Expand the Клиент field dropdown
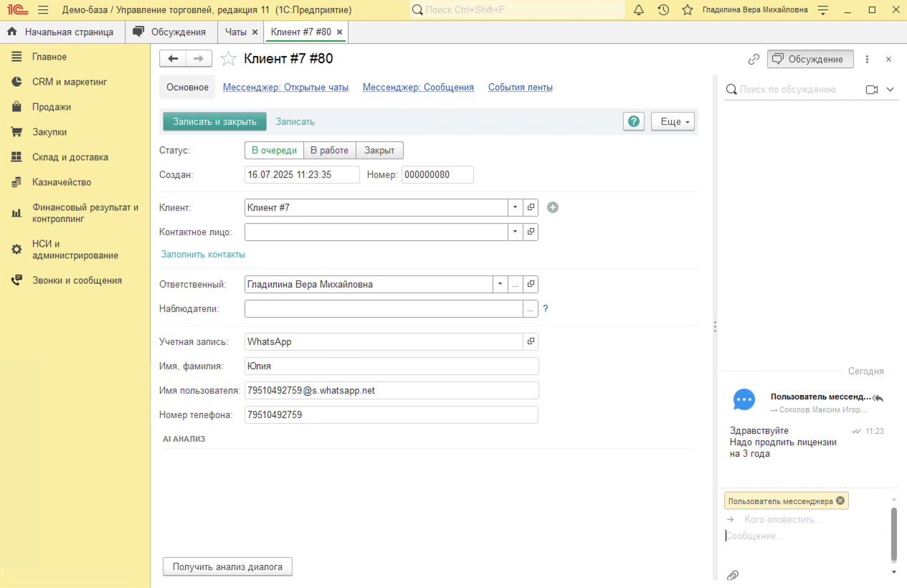Viewport: 907px width, 588px height. [x=516, y=207]
